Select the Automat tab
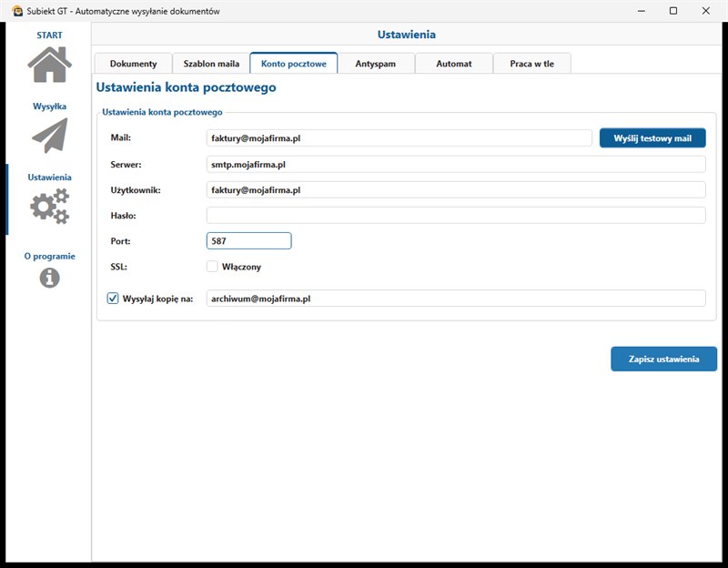The image size is (728, 568). [453, 64]
